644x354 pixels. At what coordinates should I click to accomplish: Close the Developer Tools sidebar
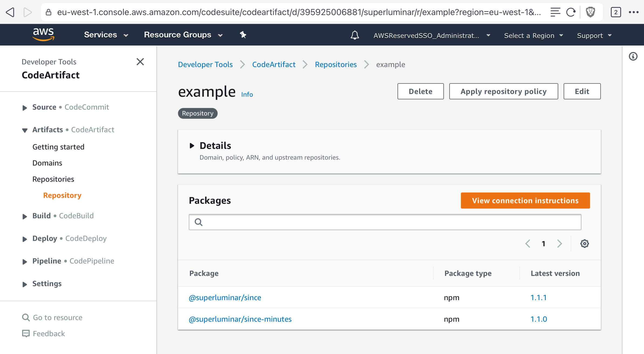pos(140,62)
